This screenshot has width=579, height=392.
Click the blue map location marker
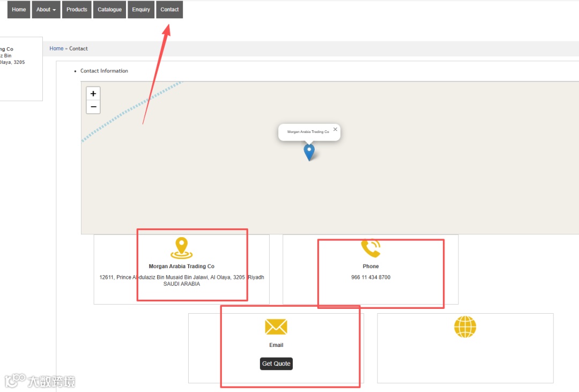click(309, 152)
